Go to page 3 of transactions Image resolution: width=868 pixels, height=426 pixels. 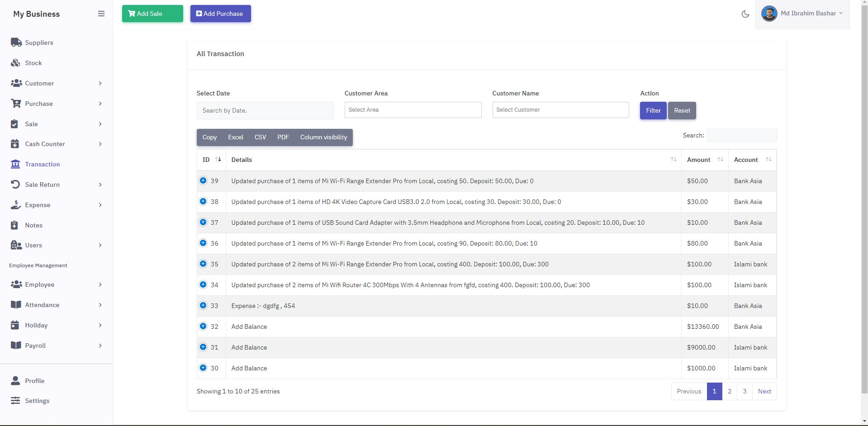(x=745, y=391)
